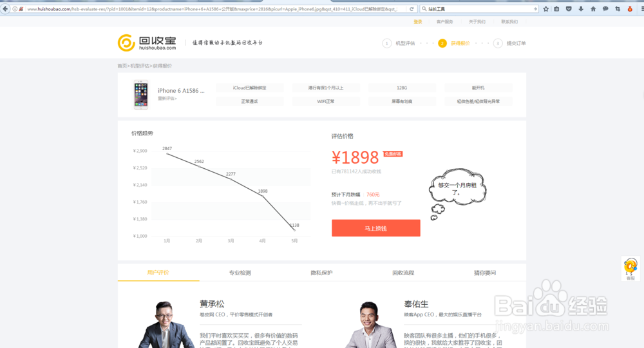The image size is (644, 348).
Task: Click the Huishoubao logo
Action: [x=147, y=43]
